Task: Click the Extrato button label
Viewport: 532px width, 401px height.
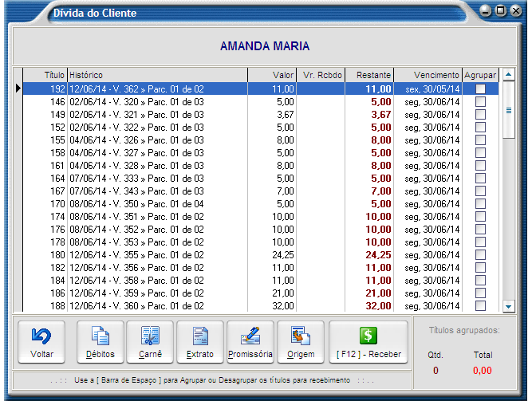Action: tap(200, 354)
